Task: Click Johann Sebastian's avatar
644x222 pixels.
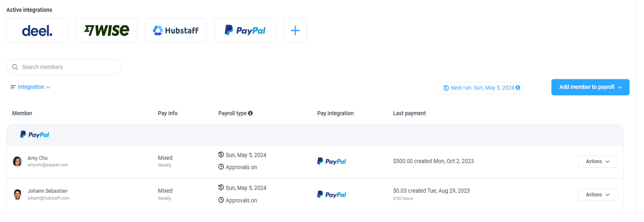Action: coord(17,194)
